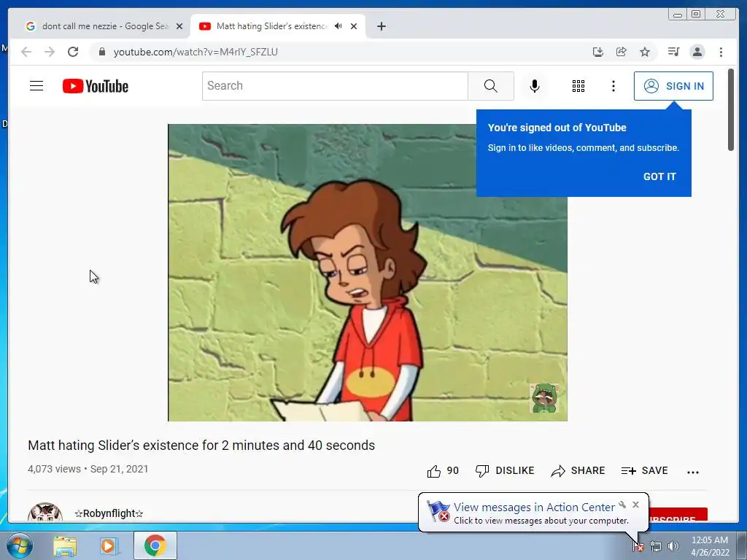Go to the YouTube home logo
747x560 pixels.
[x=96, y=86]
